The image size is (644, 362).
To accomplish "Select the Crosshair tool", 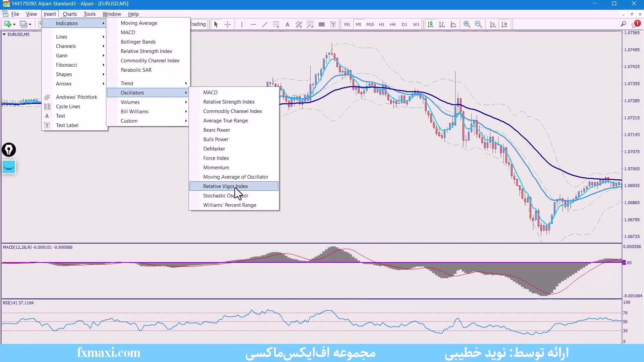I will [227, 24].
